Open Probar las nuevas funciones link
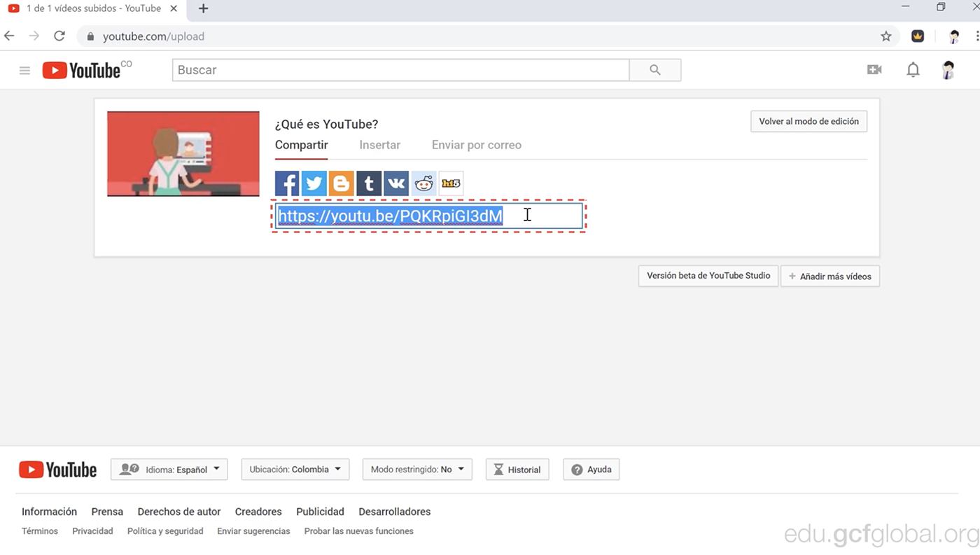The width and height of the screenshot is (980, 555). [x=358, y=531]
